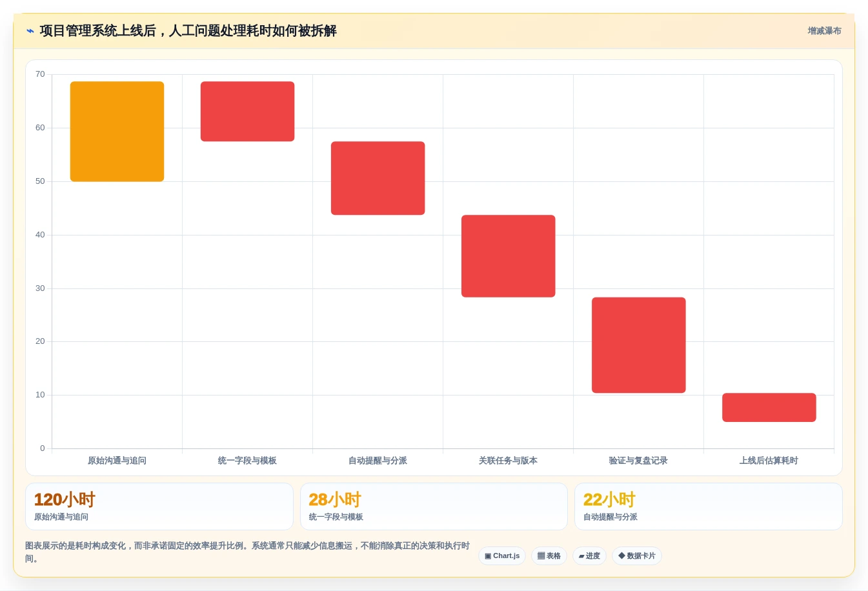Select the 数据卡片 tag chip
The height and width of the screenshot is (591, 868).
[637, 556]
